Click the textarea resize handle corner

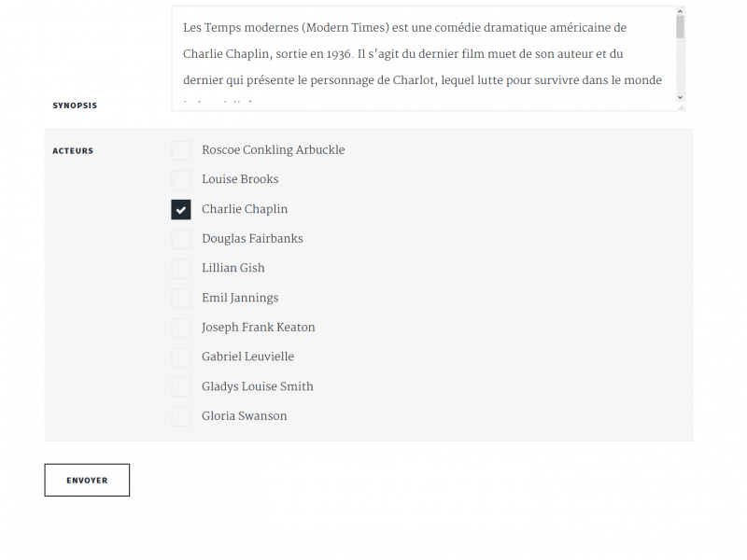tap(681, 107)
